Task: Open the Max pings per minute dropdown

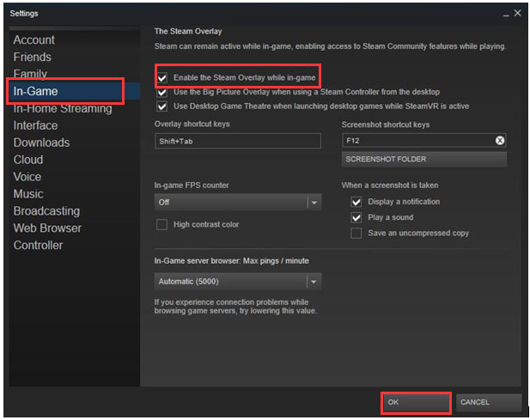Action: pos(238,282)
